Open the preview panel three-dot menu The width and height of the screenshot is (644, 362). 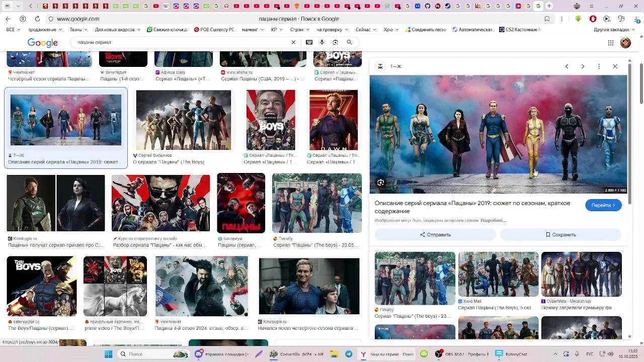point(599,66)
